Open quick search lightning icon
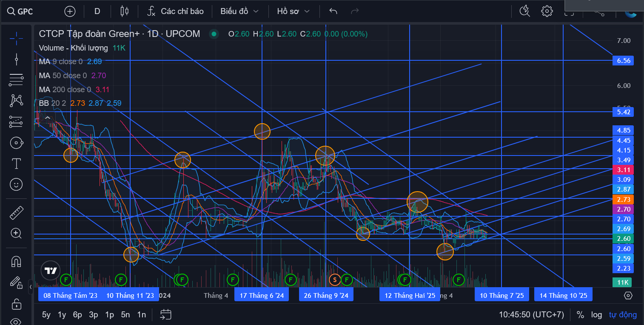The height and width of the screenshot is (325, 644). click(524, 11)
